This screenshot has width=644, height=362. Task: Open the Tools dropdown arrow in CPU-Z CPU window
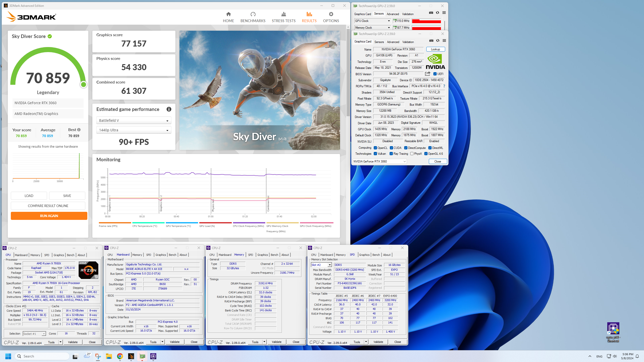(60, 342)
